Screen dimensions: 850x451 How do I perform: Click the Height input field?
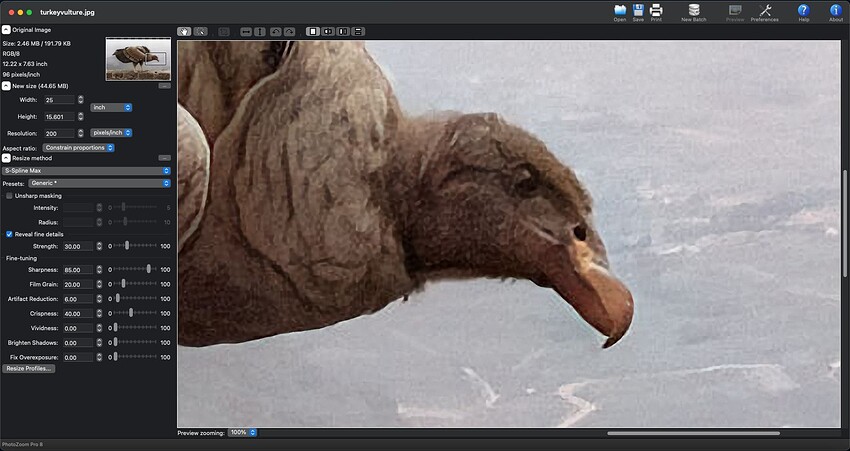pos(60,117)
